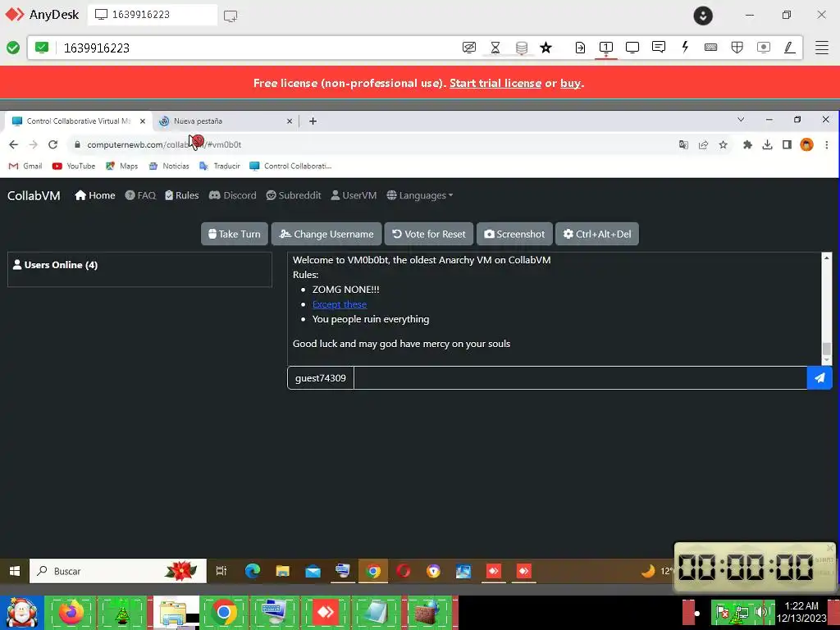Click the Vote for Reset button

(428, 234)
